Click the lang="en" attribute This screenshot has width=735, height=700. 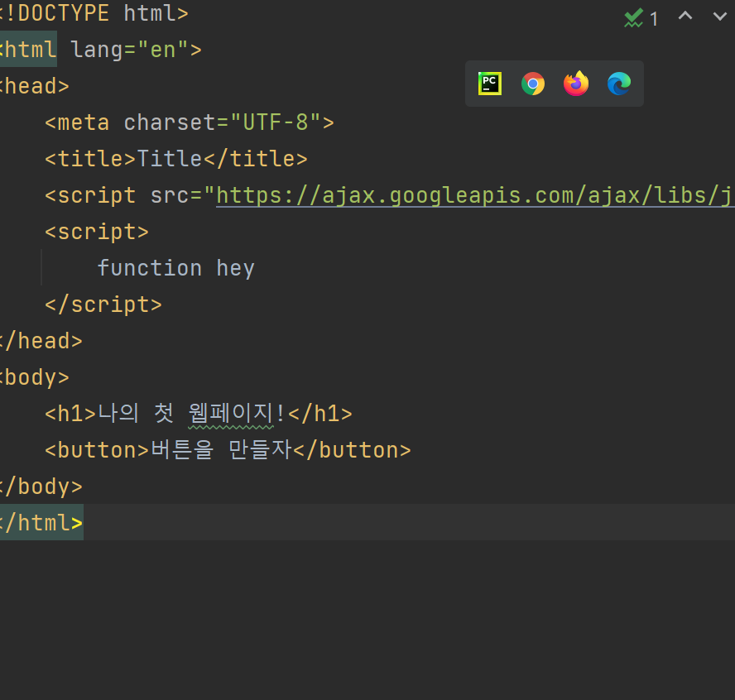point(130,50)
